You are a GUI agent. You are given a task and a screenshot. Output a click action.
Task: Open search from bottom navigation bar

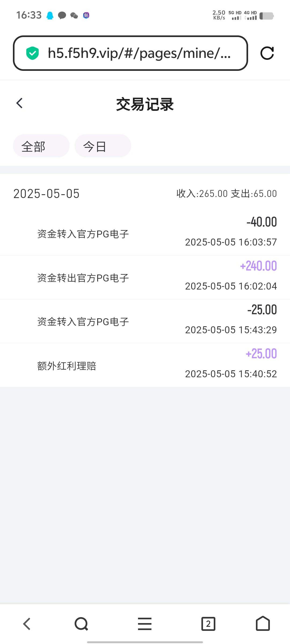(x=81, y=624)
